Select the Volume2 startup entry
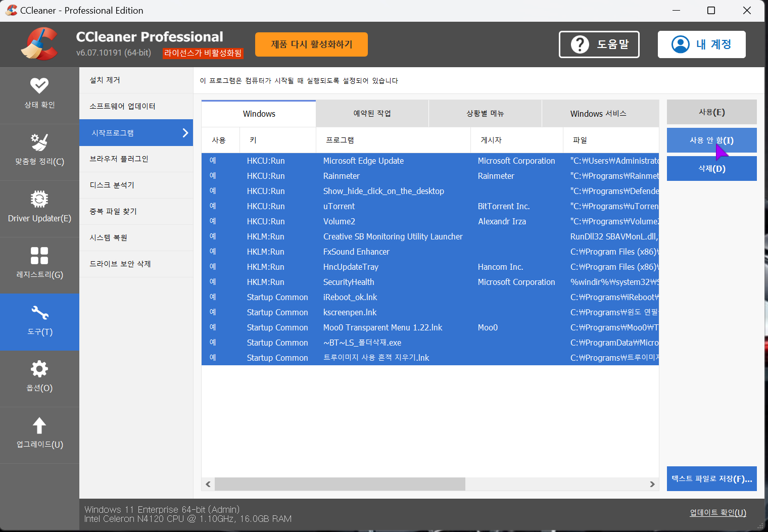768x532 pixels. (x=430, y=221)
